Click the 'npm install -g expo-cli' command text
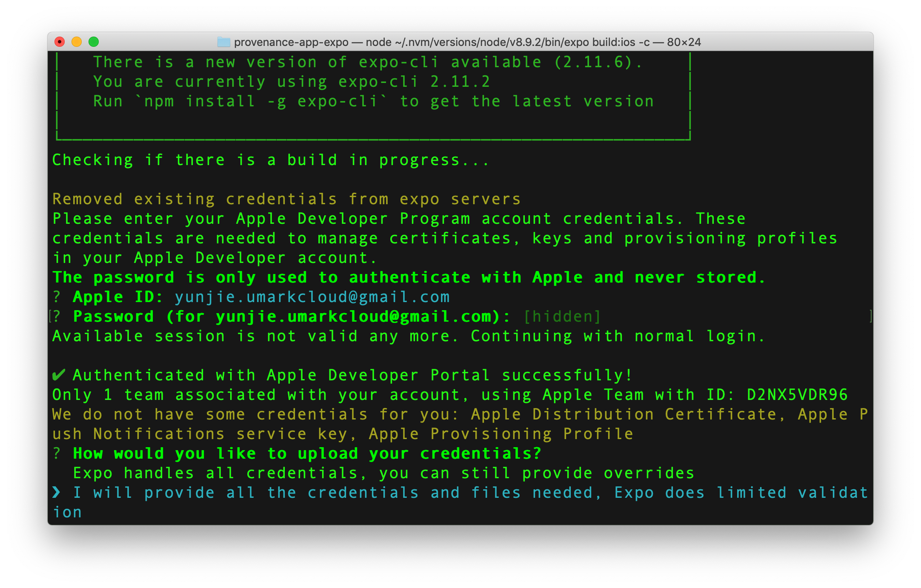This screenshot has width=921, height=588. [x=261, y=102]
